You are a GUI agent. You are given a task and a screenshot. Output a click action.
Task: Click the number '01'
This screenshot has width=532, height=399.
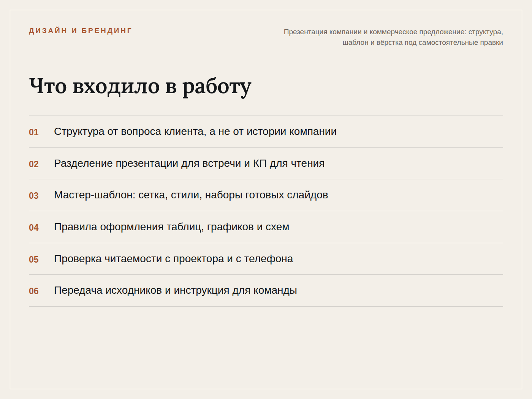click(x=34, y=132)
